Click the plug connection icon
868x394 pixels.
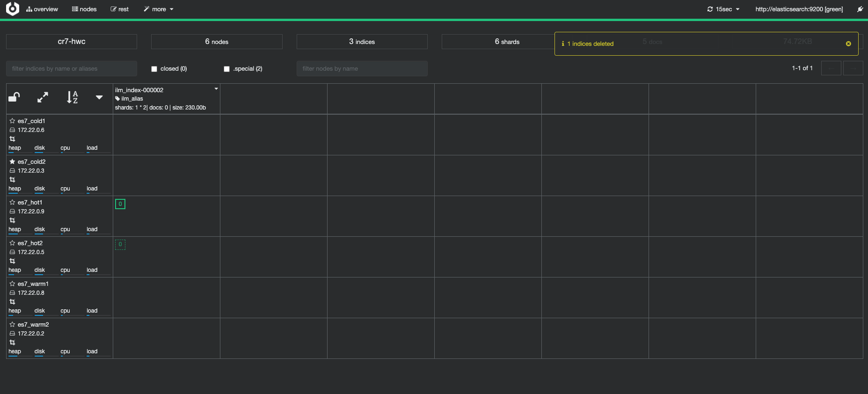pos(860,9)
